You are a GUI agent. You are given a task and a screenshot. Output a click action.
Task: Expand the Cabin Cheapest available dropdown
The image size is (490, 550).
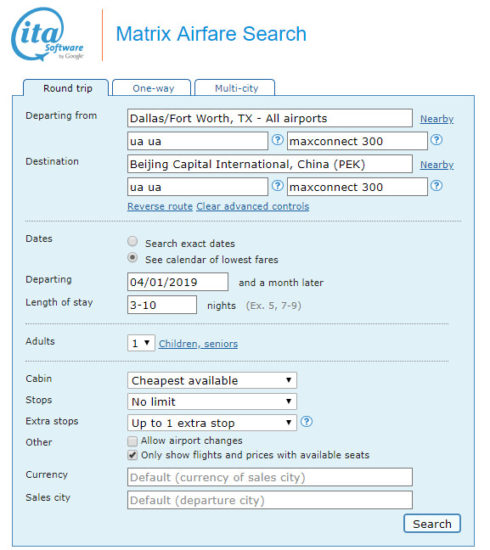[212, 381]
